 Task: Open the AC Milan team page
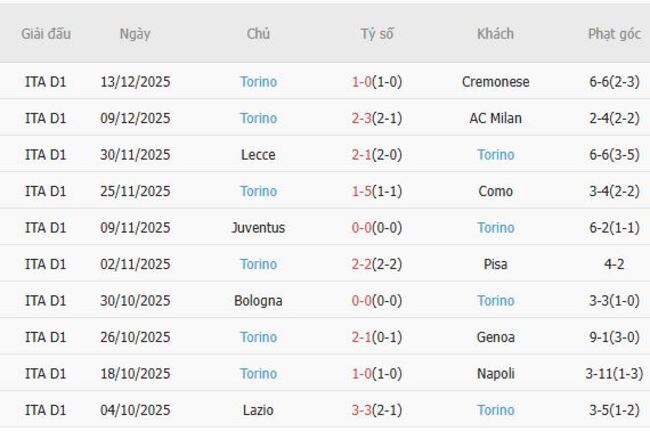point(496,118)
